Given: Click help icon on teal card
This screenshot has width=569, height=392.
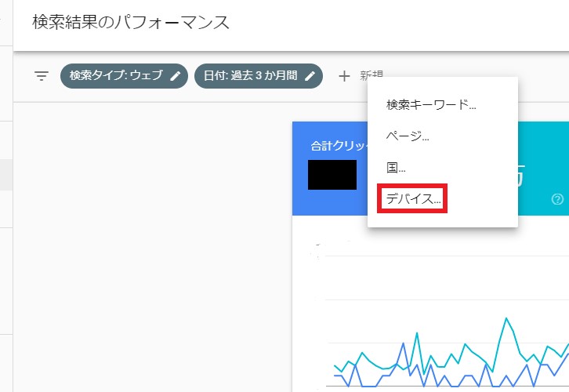Looking at the screenshot, I should pyautogui.click(x=557, y=199).
